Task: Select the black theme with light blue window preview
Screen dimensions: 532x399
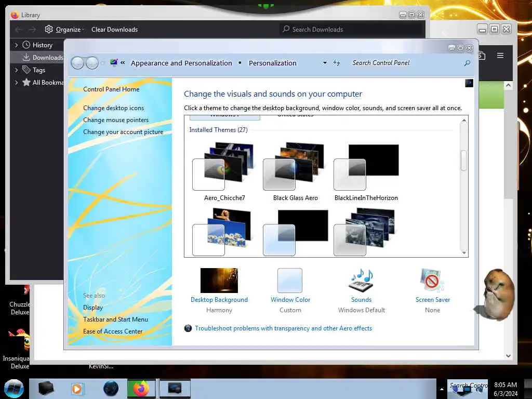Action: [295, 232]
